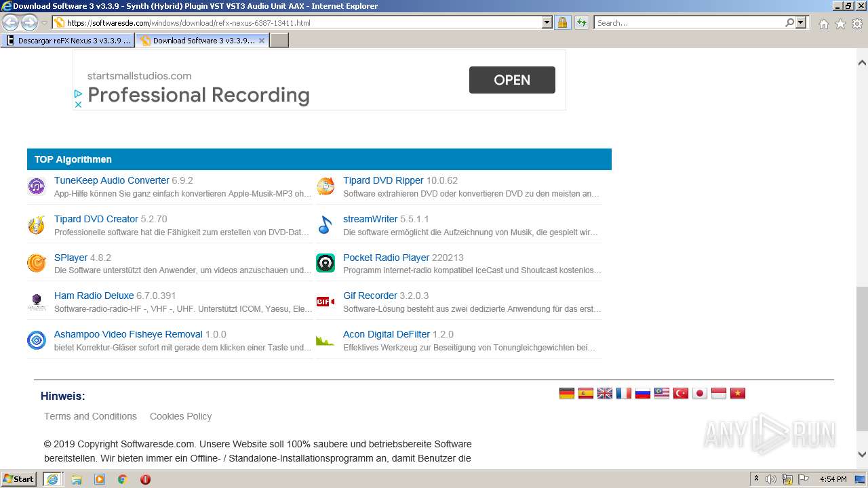Switch language with the Spanish flag

[x=586, y=393]
